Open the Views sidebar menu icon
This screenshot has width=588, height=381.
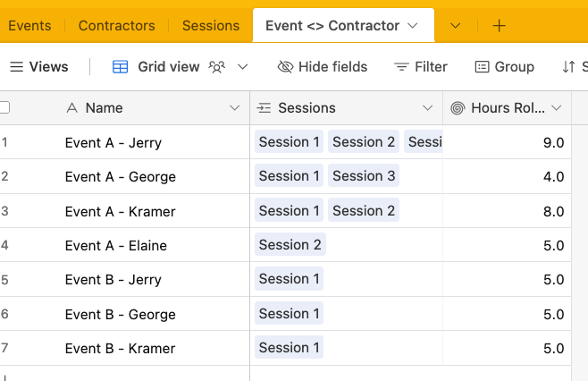pyautogui.click(x=16, y=67)
